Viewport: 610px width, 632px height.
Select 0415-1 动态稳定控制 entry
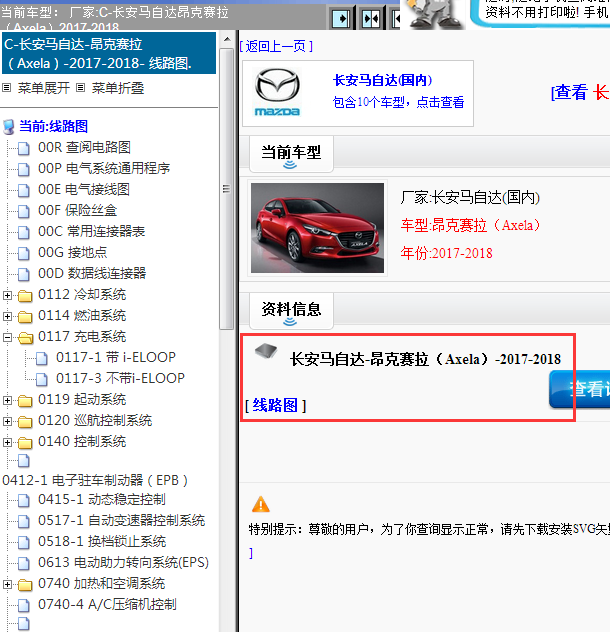point(102,500)
